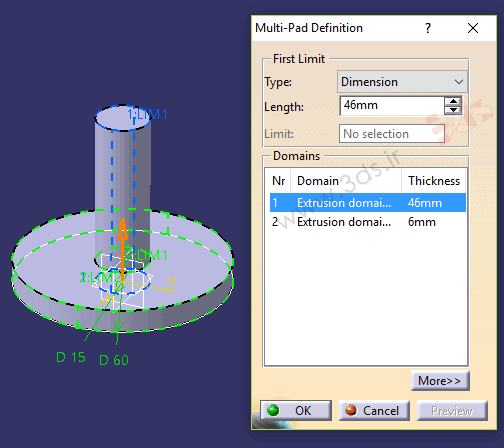Click the dropdown chevron beside Dimension

459,82
